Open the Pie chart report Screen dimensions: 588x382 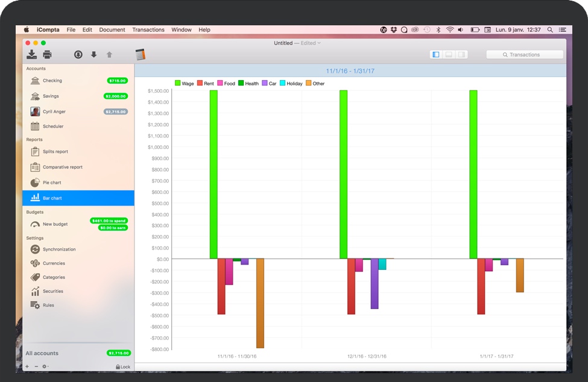click(x=52, y=183)
